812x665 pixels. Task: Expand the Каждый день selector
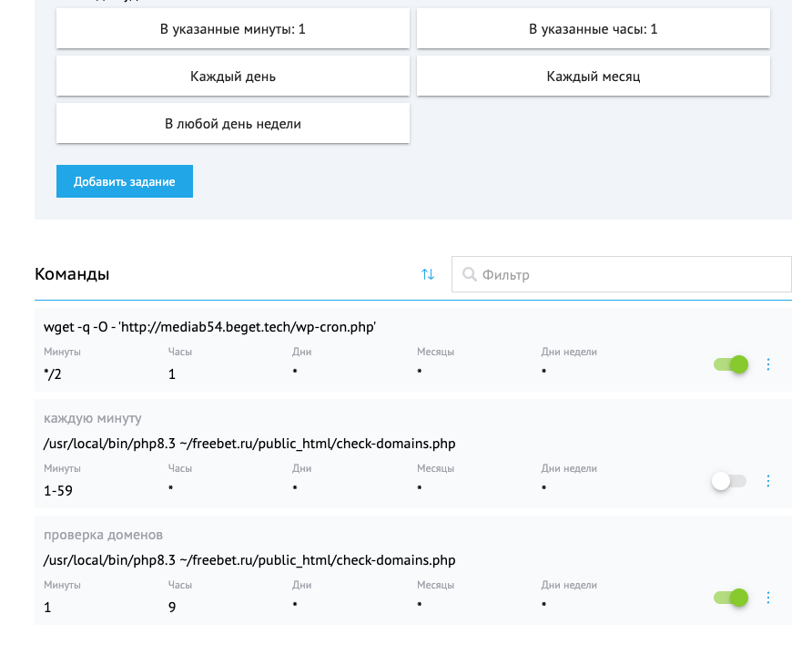[x=233, y=77]
